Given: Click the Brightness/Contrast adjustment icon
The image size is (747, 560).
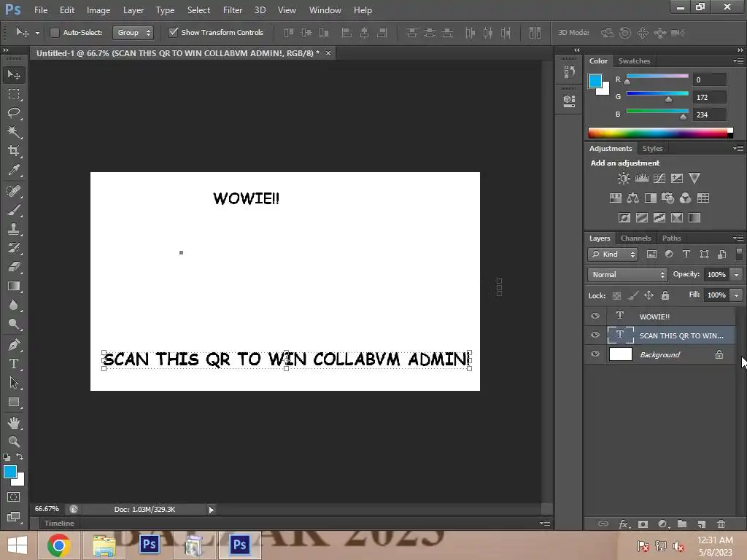Looking at the screenshot, I should [x=623, y=179].
